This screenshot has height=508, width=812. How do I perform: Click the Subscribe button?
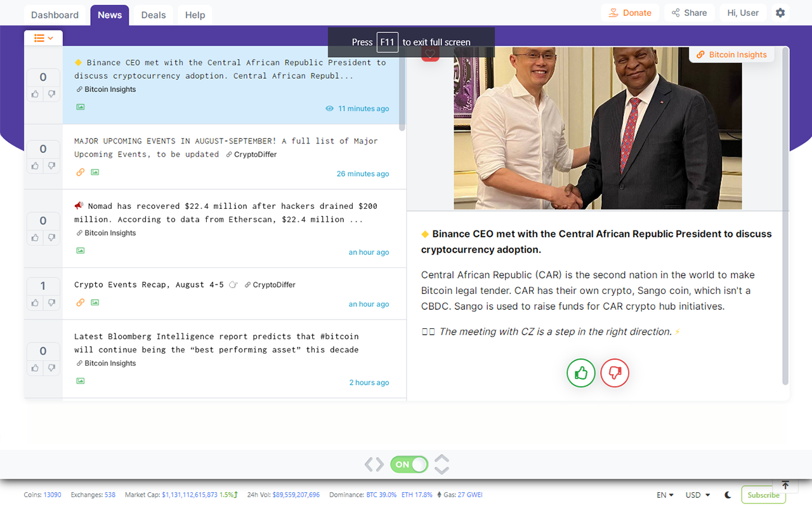point(763,495)
